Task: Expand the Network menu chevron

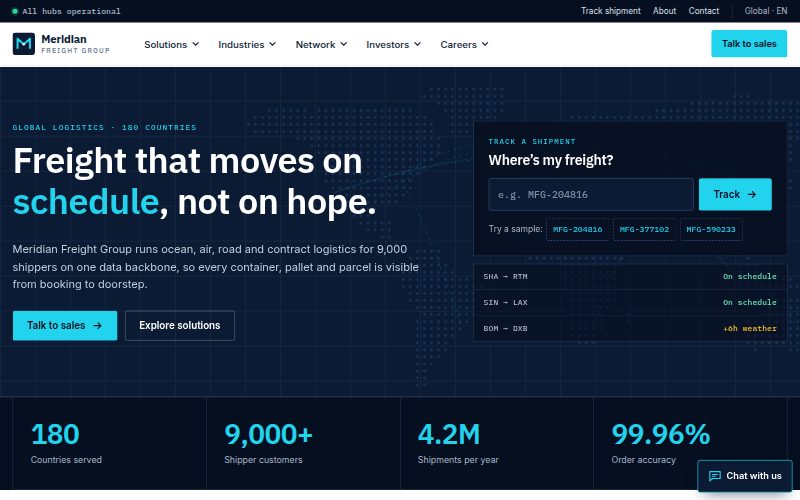Action: [x=344, y=44]
